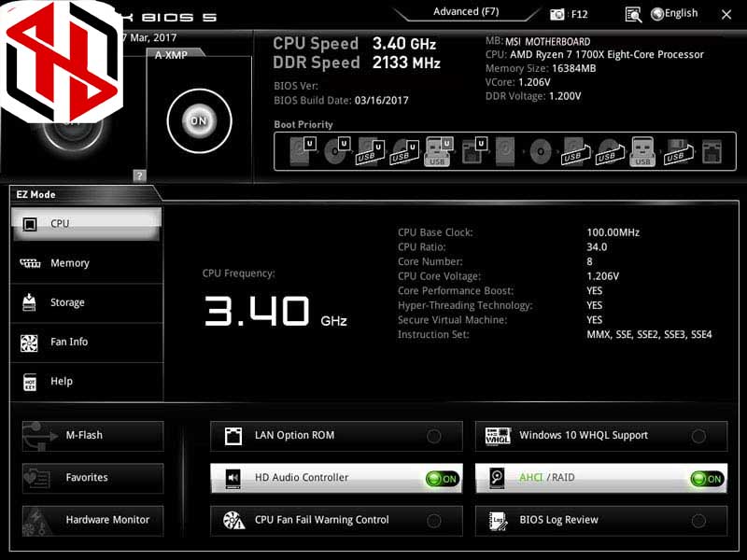Open BIOS Log Review
The image size is (747, 560).
click(x=601, y=521)
